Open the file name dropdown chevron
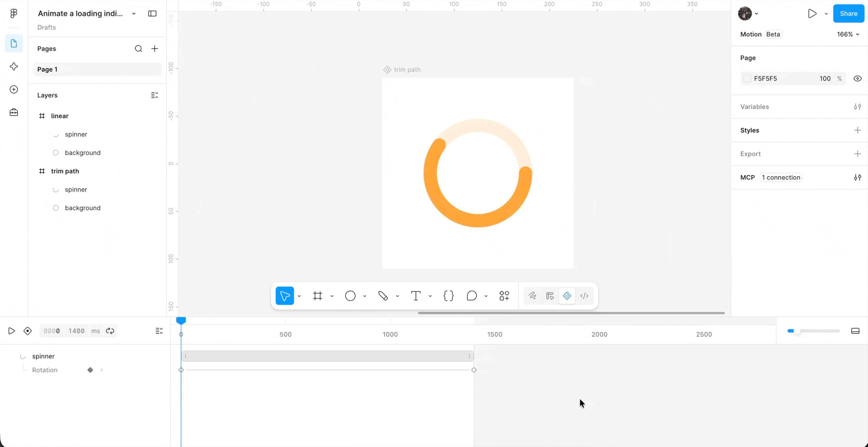Image resolution: width=868 pixels, height=447 pixels. (134, 14)
